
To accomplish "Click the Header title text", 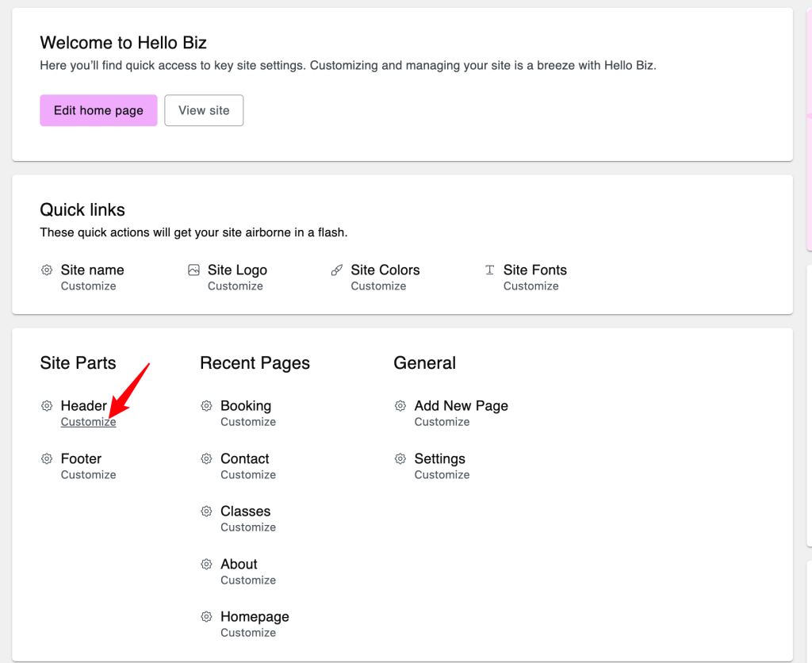I will point(84,405).
